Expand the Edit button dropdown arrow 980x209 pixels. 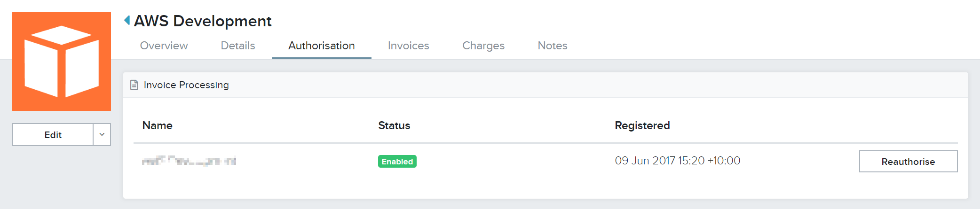[x=102, y=135]
